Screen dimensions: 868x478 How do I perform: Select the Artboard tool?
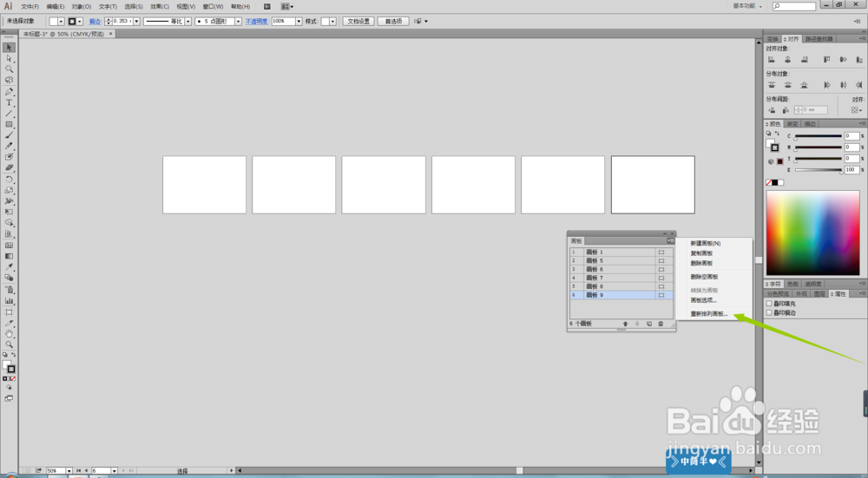coord(9,312)
